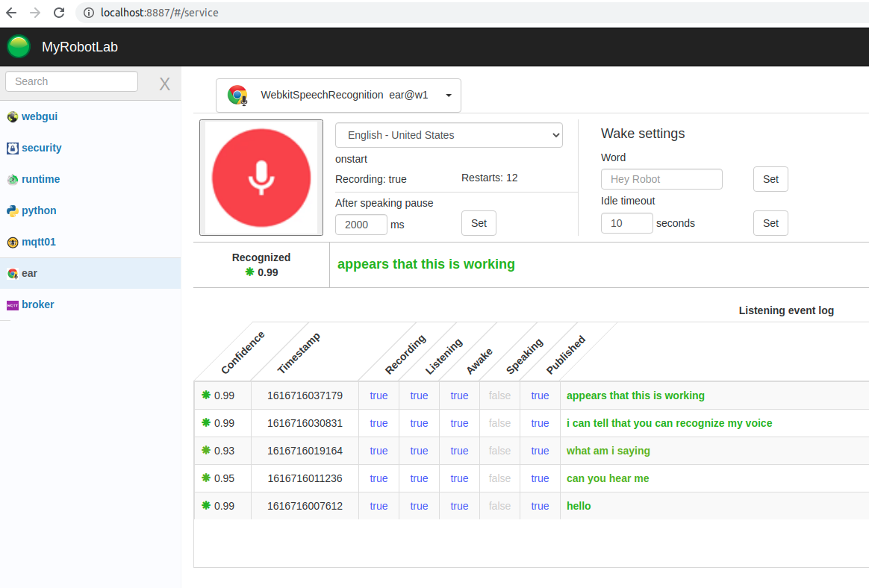This screenshot has height=588, width=869.
Task: Open the runtime service
Action: point(40,179)
